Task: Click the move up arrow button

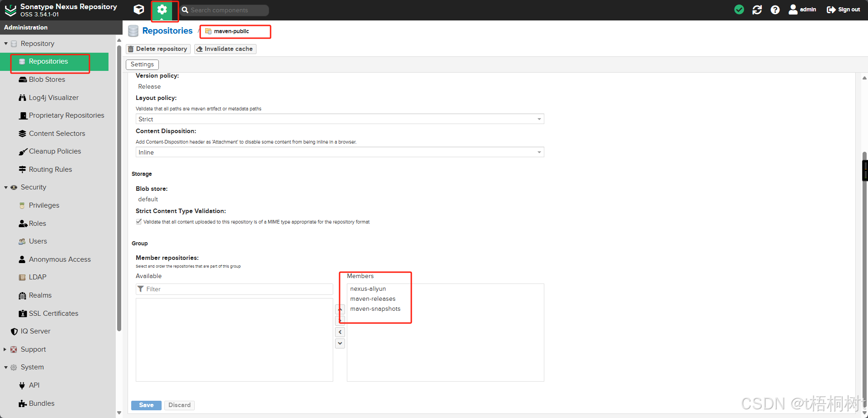Action: (x=340, y=309)
